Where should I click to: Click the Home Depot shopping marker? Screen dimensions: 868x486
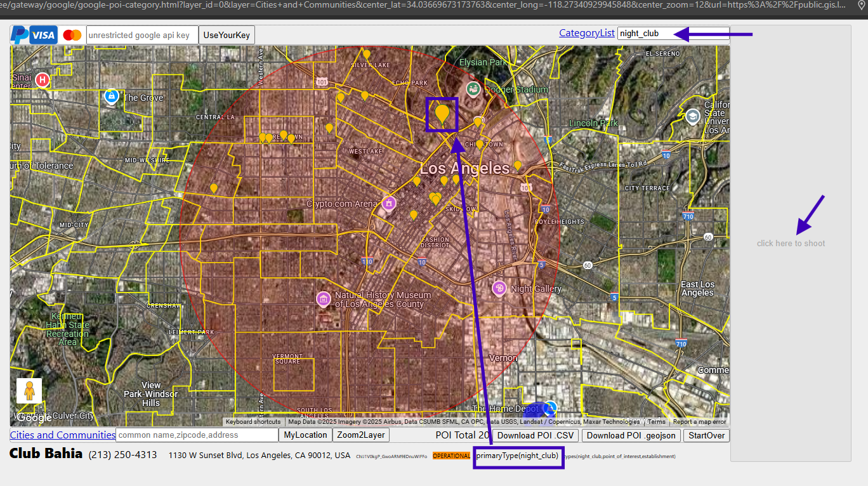[x=550, y=408]
